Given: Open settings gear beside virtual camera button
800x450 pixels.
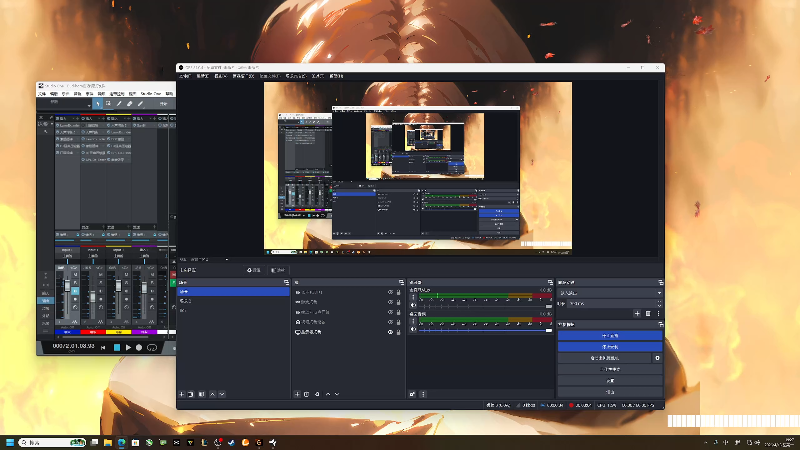Looking at the screenshot, I should click(657, 357).
